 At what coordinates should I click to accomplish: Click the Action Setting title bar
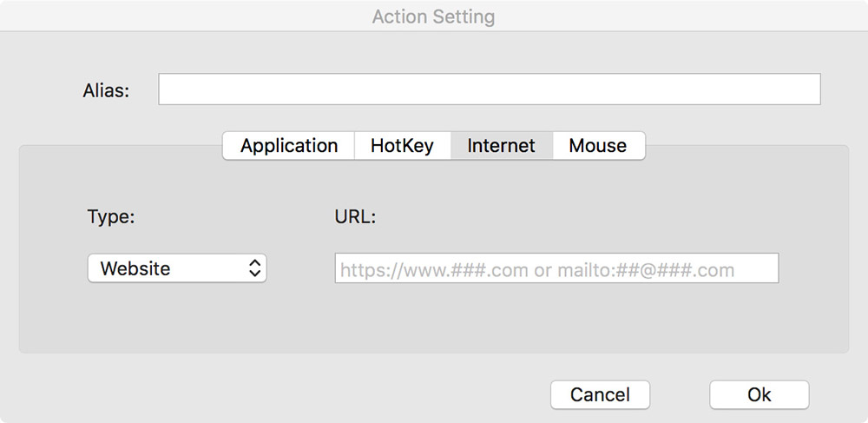(x=434, y=16)
